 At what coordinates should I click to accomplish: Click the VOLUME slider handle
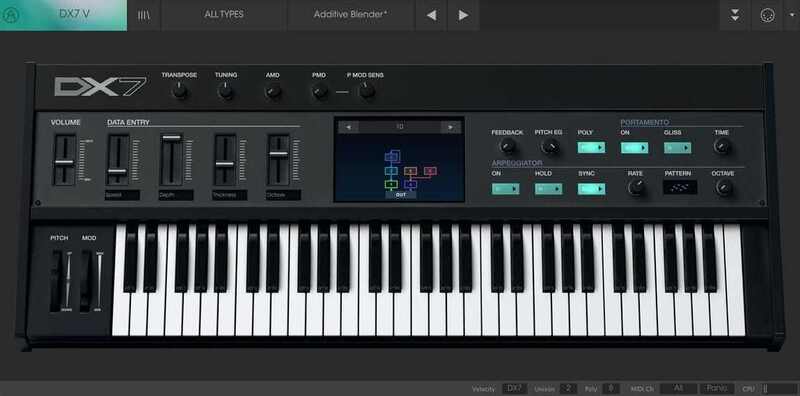click(x=64, y=162)
